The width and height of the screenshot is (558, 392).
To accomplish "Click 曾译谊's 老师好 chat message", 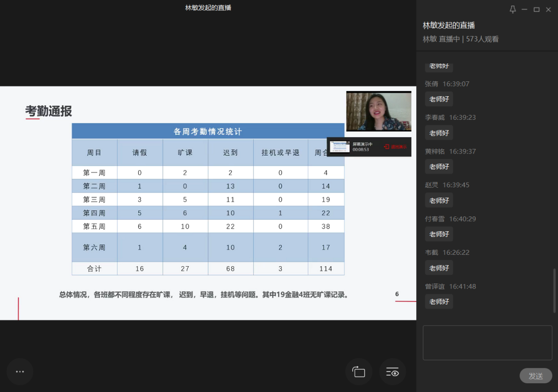I will (439, 301).
